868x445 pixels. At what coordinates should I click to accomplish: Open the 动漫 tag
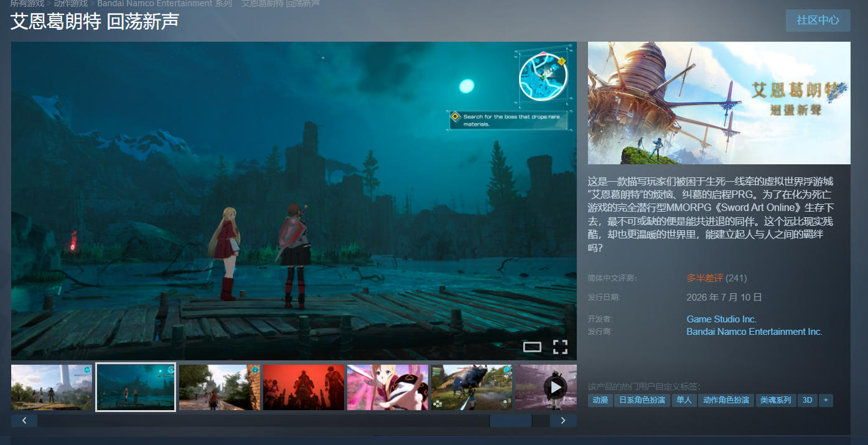point(600,400)
